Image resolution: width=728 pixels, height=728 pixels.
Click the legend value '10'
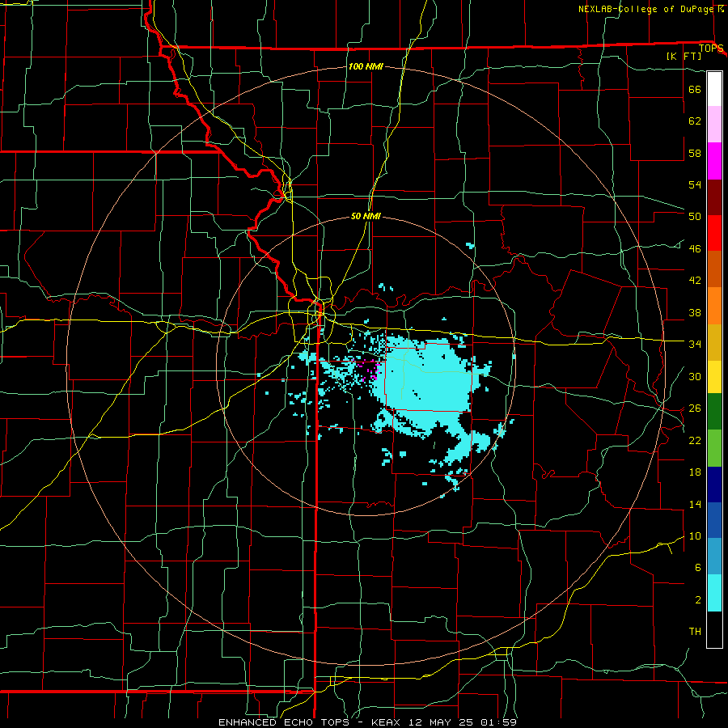click(x=695, y=535)
